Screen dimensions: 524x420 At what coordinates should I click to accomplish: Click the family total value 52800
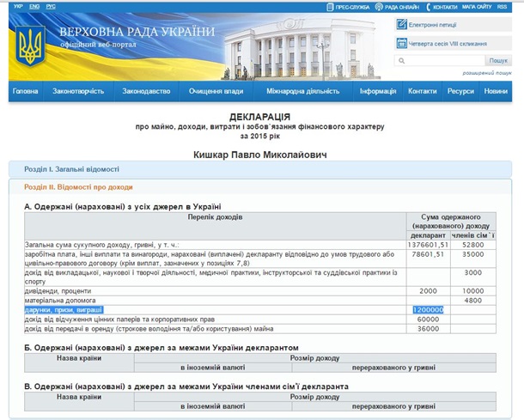click(472, 245)
